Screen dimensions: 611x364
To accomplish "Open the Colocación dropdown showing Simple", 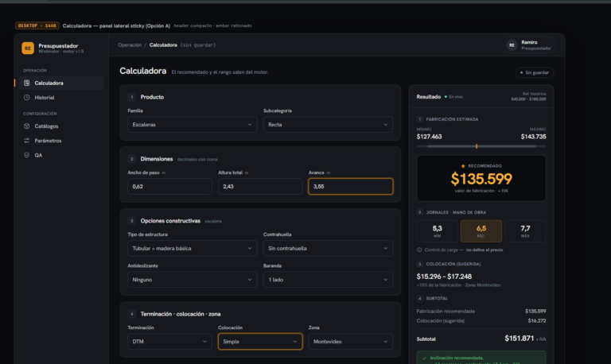I will (x=260, y=342).
